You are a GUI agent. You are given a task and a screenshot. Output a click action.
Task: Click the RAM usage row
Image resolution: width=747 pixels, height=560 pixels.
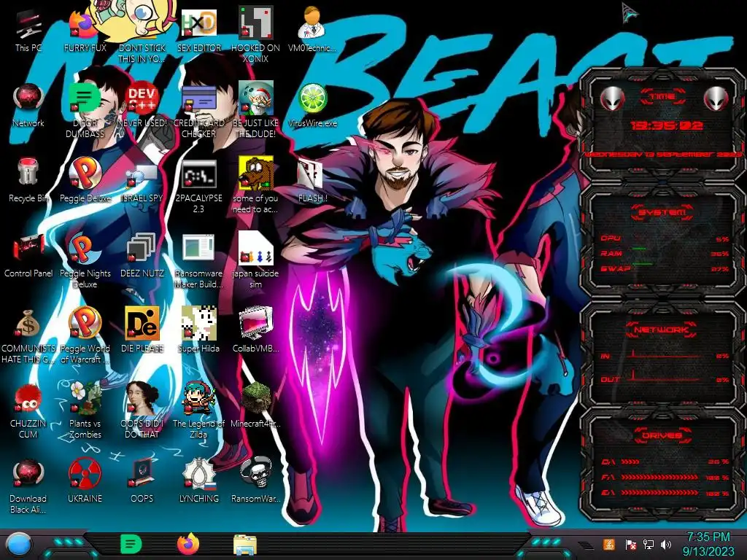tap(665, 253)
